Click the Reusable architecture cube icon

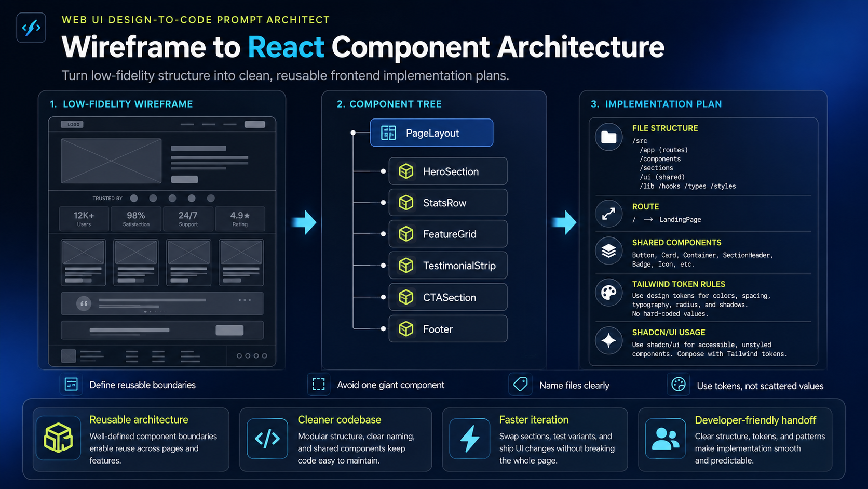[x=58, y=438]
